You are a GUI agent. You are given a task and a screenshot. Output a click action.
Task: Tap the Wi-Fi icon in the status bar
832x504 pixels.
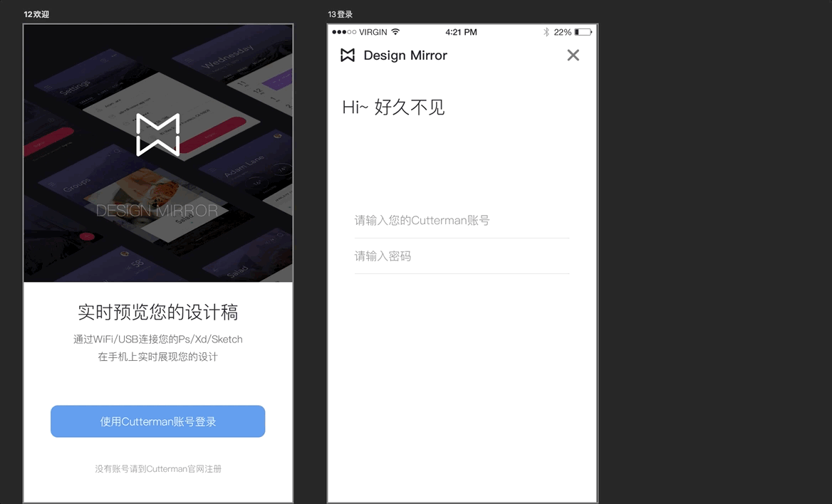395,32
